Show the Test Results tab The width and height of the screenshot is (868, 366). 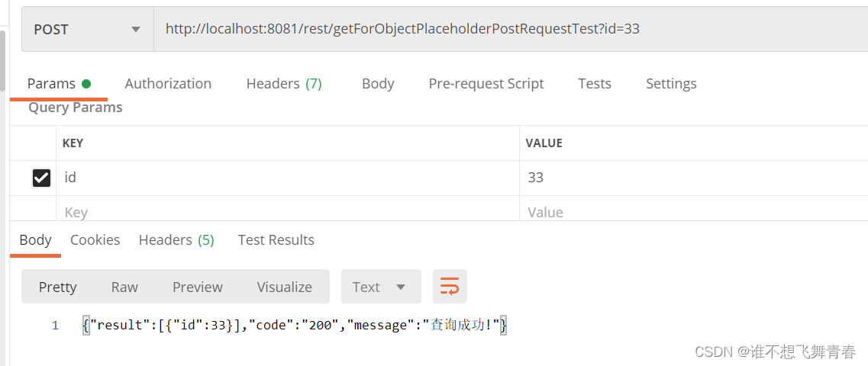tap(276, 239)
